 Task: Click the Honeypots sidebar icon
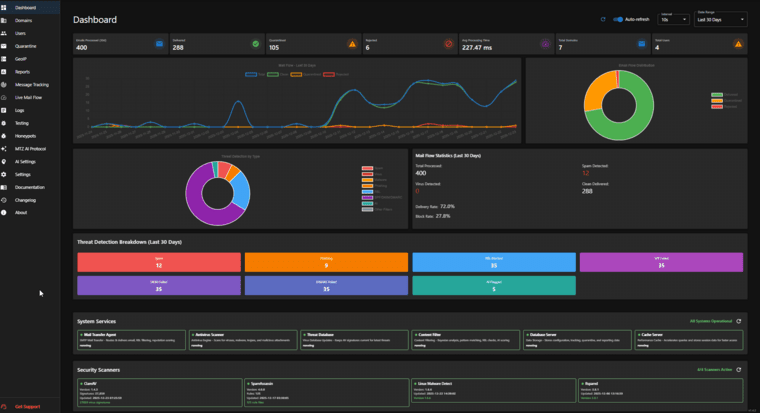(x=4, y=136)
